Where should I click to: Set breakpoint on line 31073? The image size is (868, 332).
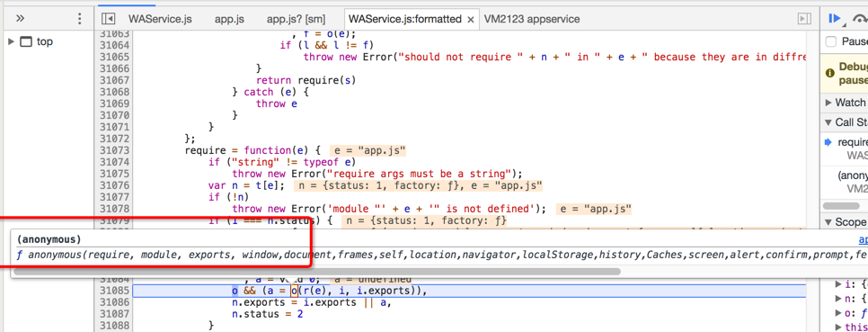[x=115, y=150]
